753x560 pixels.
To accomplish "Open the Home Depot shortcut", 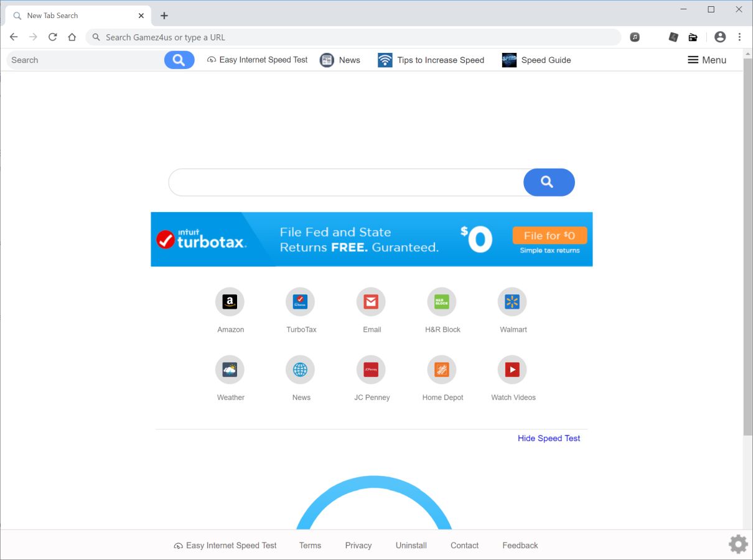I will pyautogui.click(x=442, y=369).
